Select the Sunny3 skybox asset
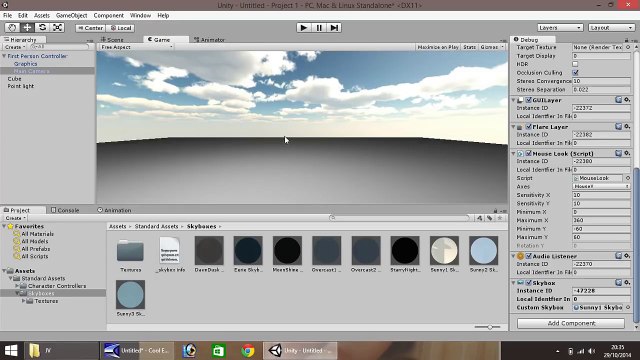The height and width of the screenshot is (360, 640). [x=130, y=298]
